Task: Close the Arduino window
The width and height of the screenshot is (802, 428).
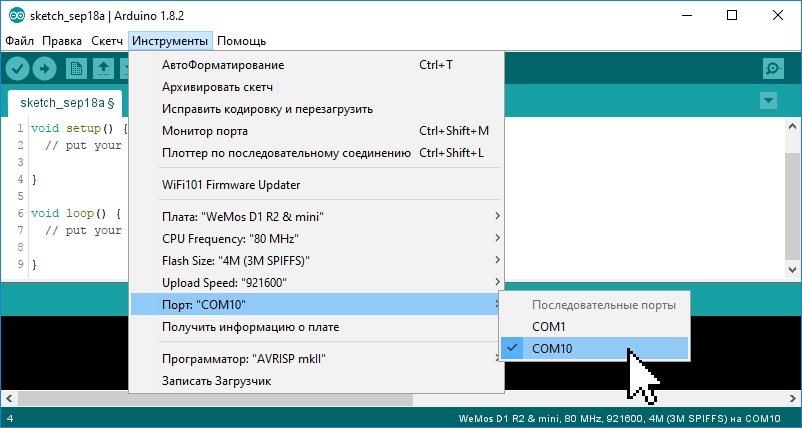Action: 778,15
